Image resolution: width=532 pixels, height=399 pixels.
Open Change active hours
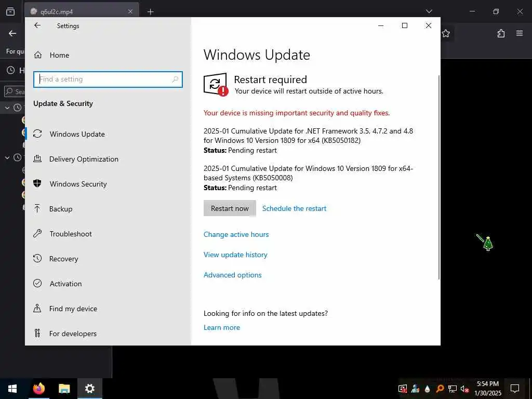coord(236,234)
